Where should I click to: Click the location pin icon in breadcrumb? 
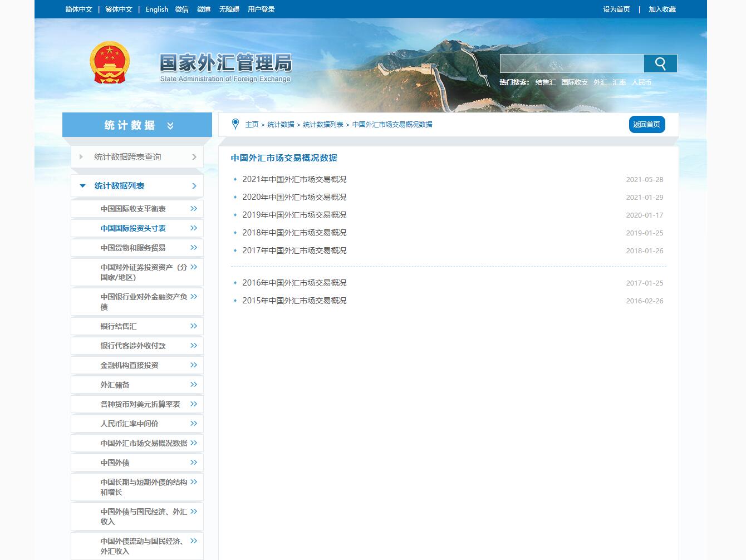click(235, 124)
